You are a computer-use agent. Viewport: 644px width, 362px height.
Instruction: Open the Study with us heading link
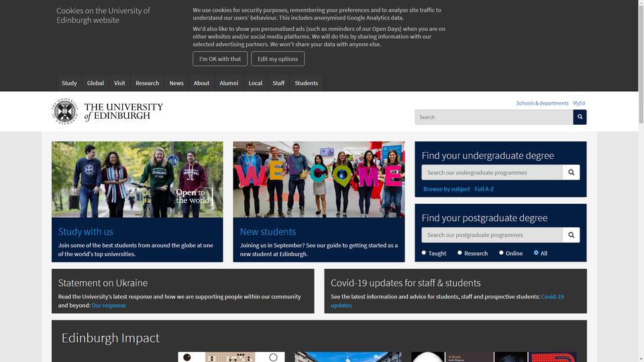coord(85,231)
